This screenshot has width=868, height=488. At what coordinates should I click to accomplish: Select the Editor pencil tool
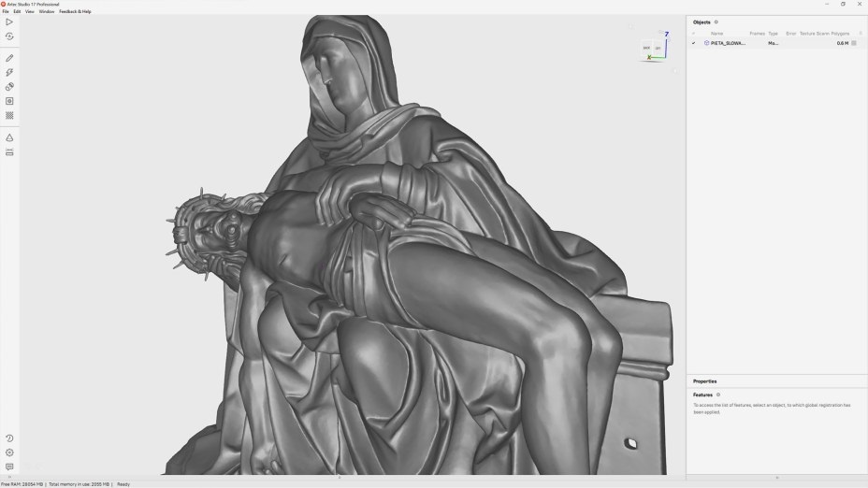tap(9, 58)
